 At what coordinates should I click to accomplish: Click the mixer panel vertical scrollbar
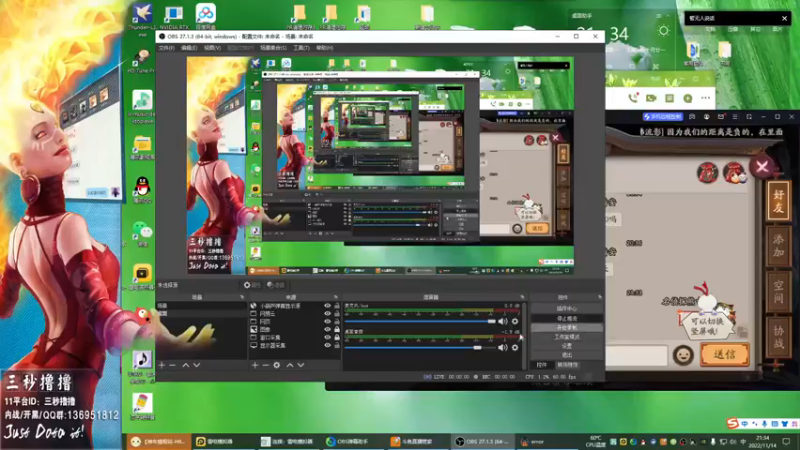pyautogui.click(x=524, y=336)
